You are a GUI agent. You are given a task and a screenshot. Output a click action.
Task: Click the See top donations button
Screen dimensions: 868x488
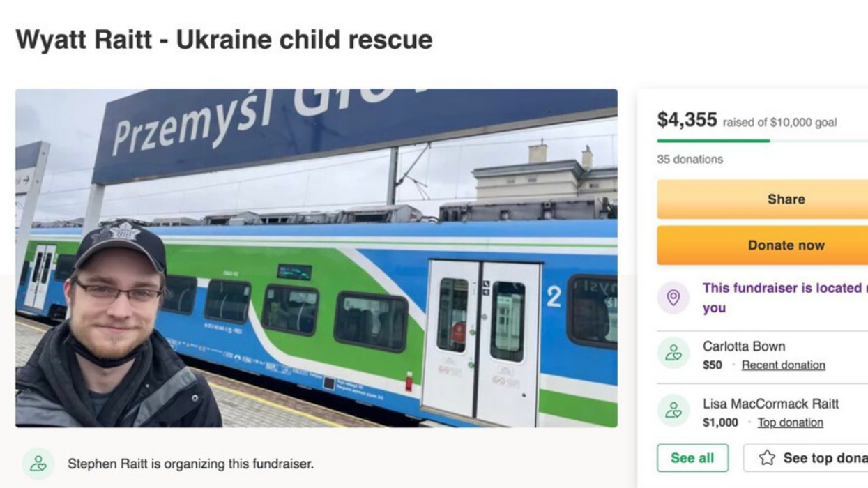pyautogui.click(x=809, y=458)
